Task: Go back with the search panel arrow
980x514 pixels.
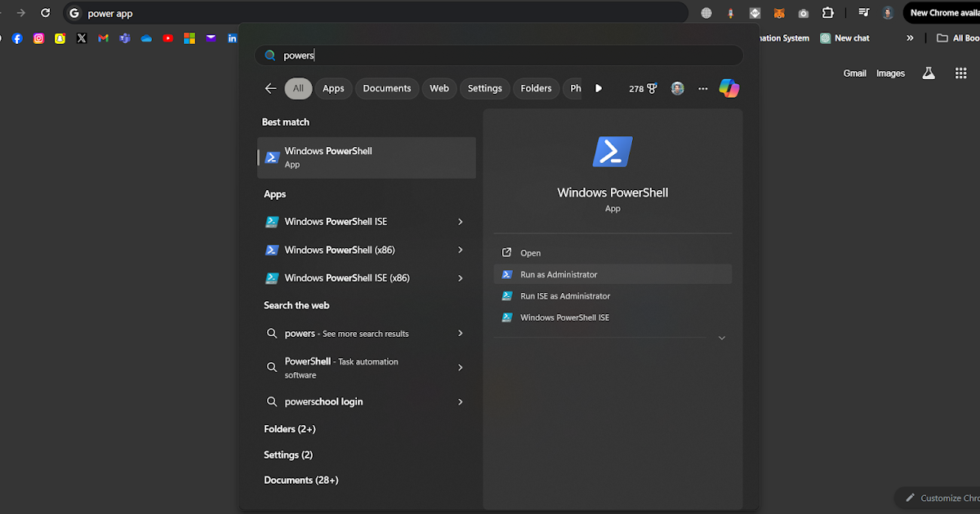Action: [x=271, y=89]
